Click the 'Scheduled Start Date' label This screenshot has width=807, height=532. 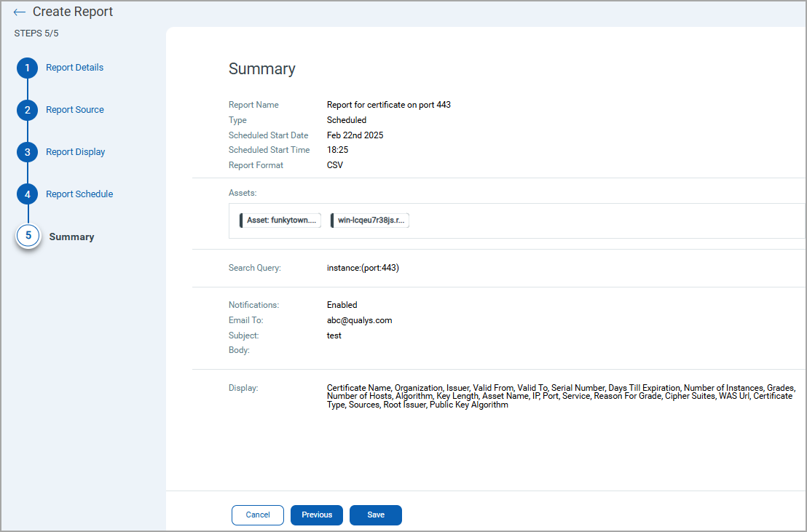(x=268, y=135)
